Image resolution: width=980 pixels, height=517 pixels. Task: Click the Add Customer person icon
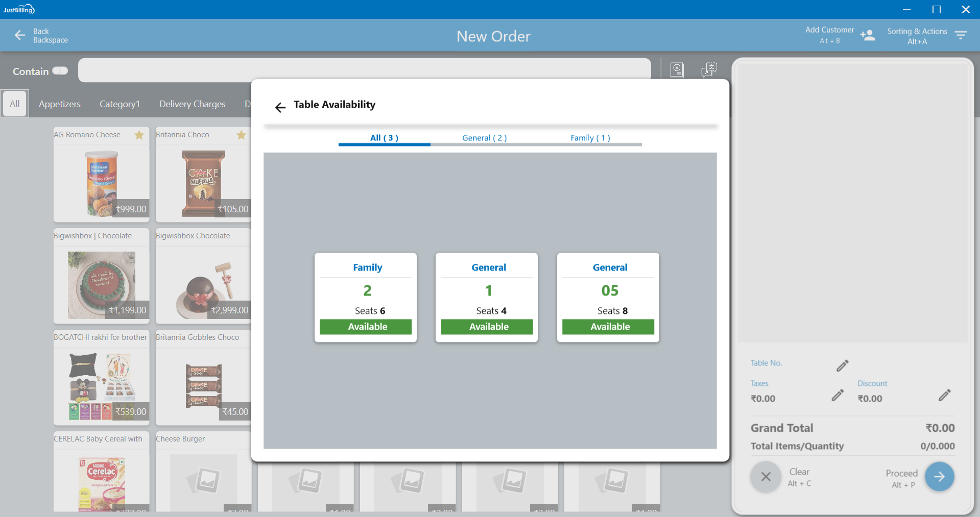tap(867, 35)
